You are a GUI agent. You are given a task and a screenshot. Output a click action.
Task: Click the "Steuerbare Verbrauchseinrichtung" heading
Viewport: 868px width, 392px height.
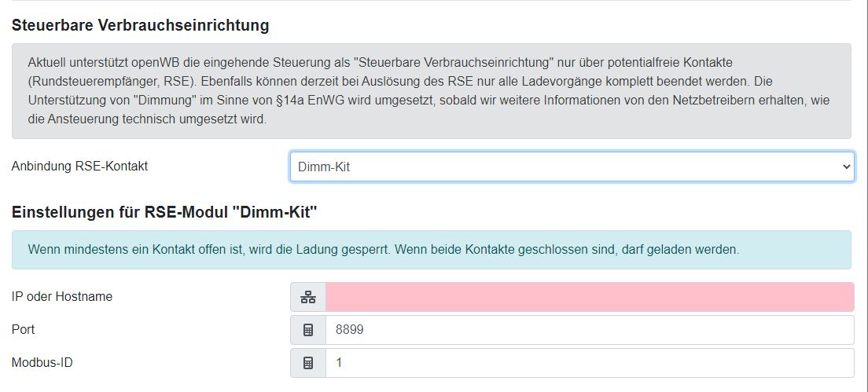point(140,25)
